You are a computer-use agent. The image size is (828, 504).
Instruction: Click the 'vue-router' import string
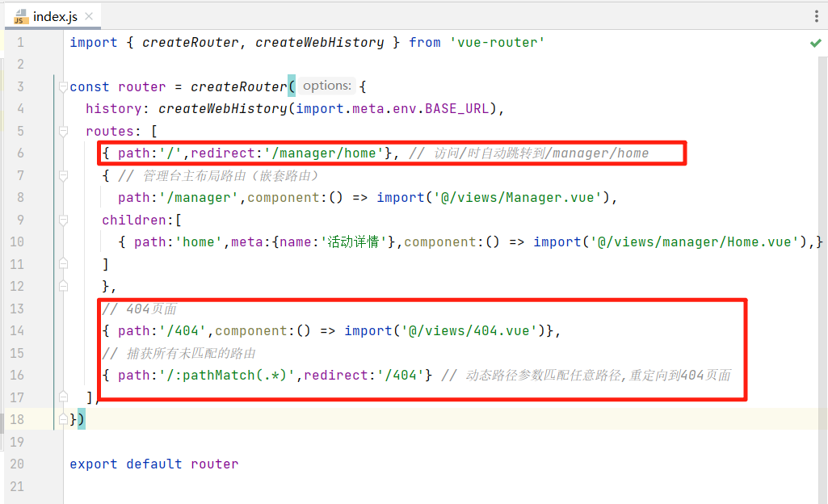click(497, 42)
